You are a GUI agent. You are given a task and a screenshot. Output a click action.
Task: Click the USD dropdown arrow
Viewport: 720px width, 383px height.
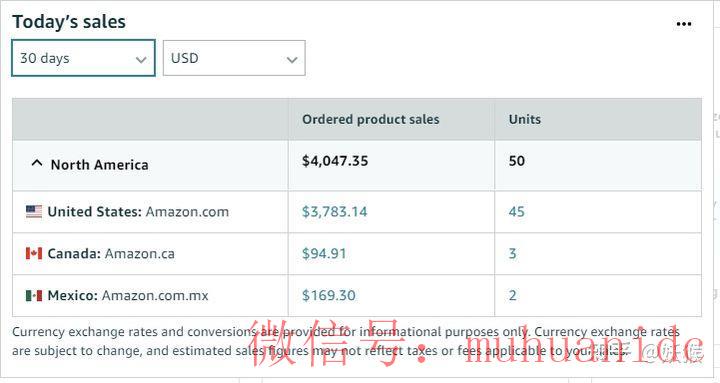point(292,60)
